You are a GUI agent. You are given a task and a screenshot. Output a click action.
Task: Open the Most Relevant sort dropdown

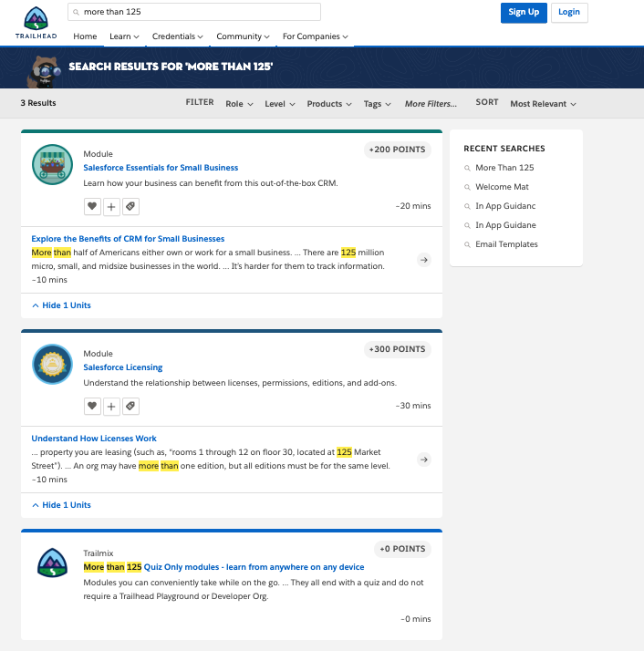[x=543, y=104]
